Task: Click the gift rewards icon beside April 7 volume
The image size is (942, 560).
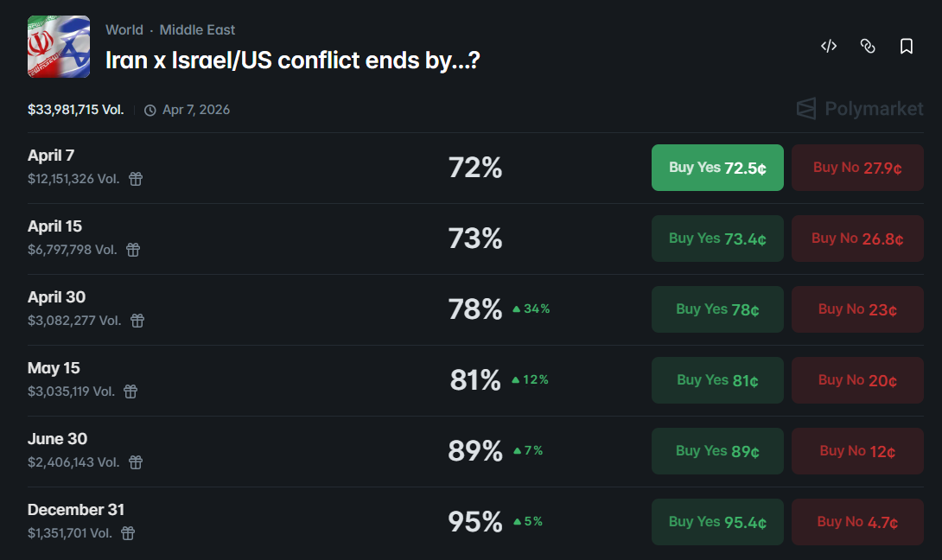Action: 136,178
